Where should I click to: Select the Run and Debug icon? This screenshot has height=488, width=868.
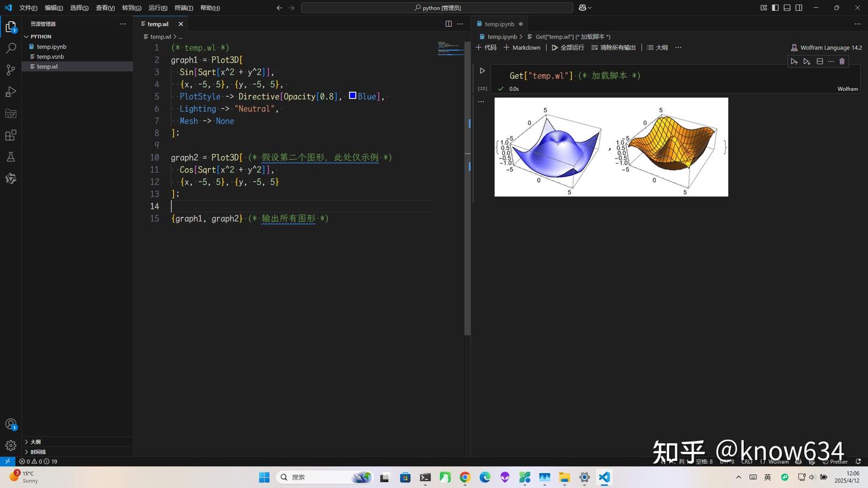(x=10, y=92)
